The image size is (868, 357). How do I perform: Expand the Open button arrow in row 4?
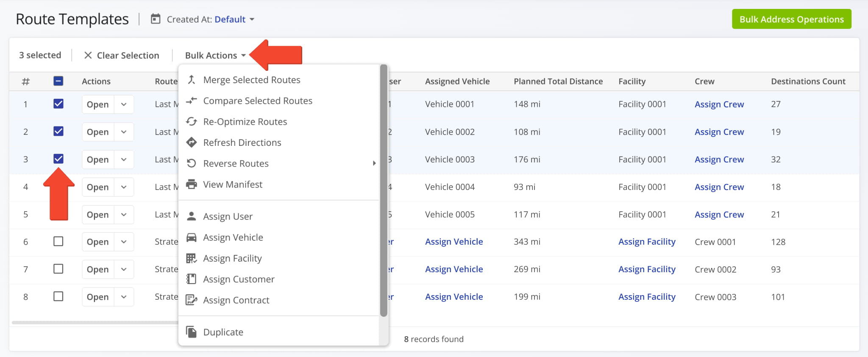click(124, 187)
